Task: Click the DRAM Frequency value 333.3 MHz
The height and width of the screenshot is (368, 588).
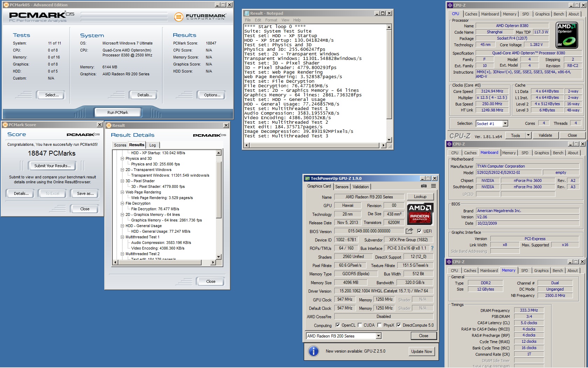Action: [x=529, y=310]
